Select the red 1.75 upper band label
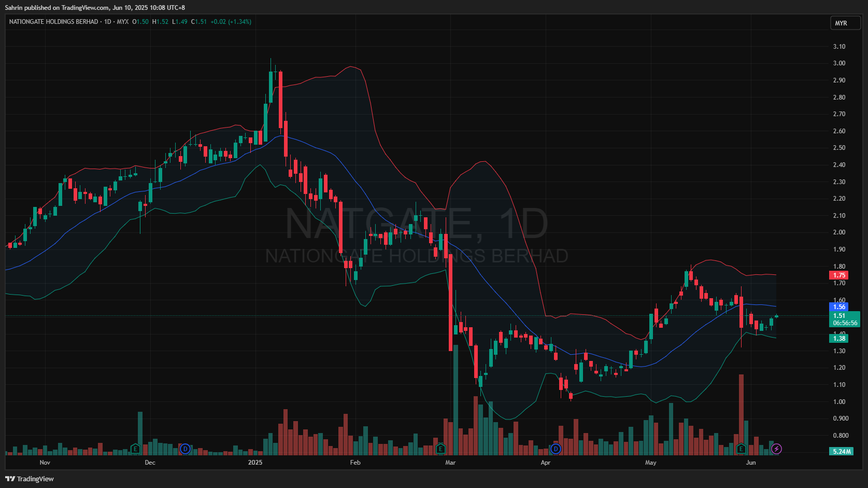This screenshot has height=488, width=868. click(839, 275)
